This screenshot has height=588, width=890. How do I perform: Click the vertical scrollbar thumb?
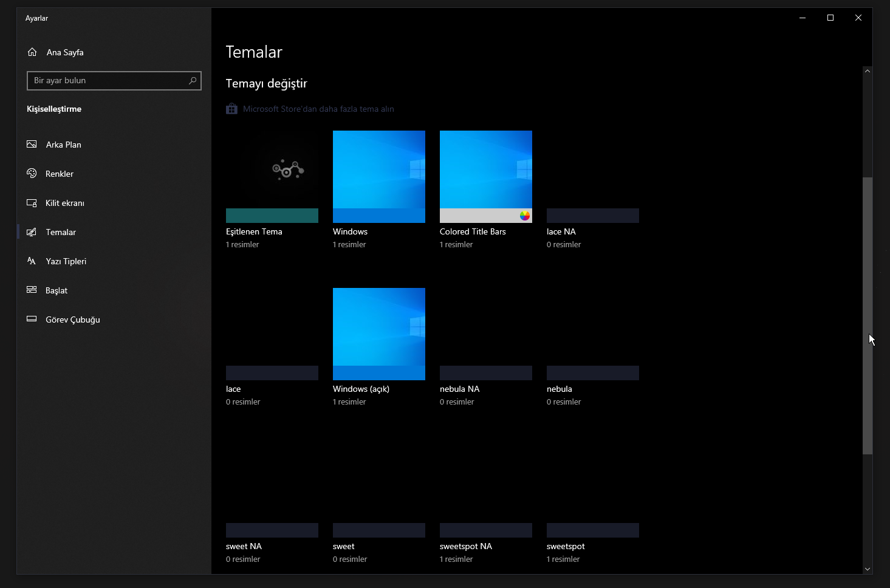click(x=868, y=316)
